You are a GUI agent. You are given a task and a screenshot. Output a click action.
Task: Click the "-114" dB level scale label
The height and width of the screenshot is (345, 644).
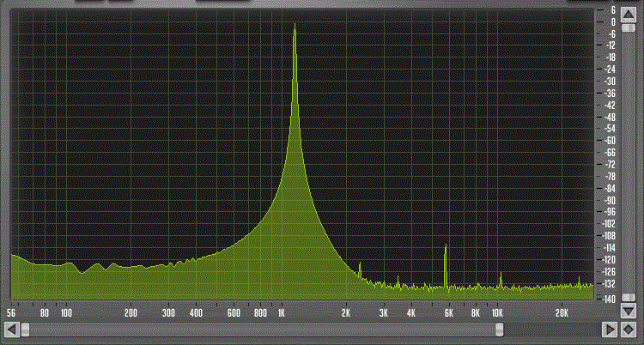point(610,248)
